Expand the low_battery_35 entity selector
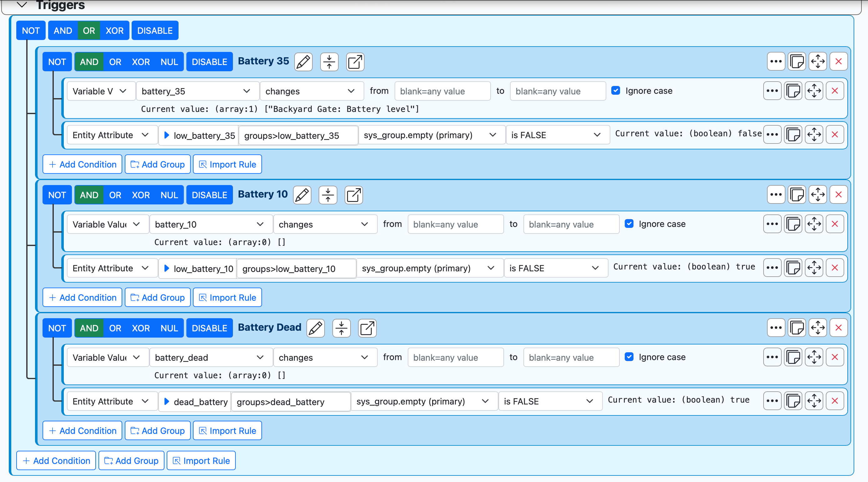868x482 pixels. point(166,135)
